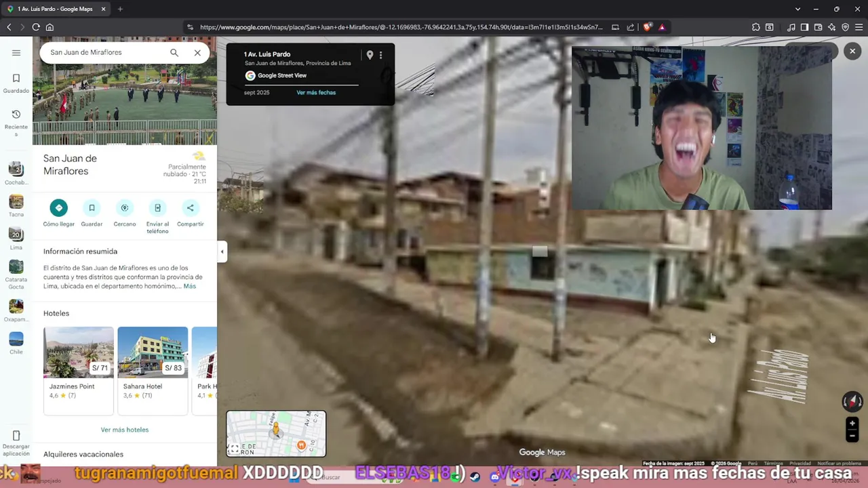Collapse the side panel arrow
Screen dimensions: 868x488
click(222, 251)
